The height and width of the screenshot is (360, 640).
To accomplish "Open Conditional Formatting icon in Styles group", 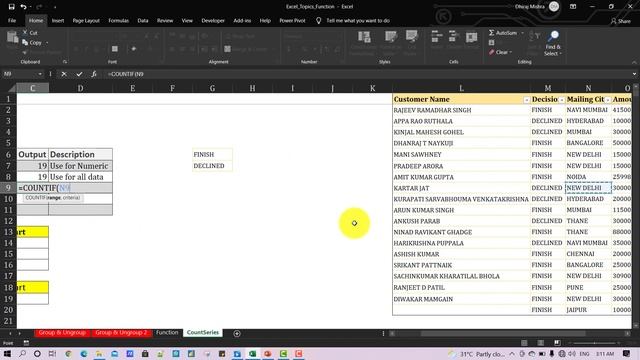I will (x=364, y=37).
